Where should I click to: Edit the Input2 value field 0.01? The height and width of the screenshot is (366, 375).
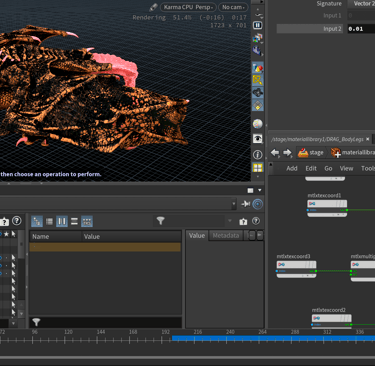pos(361,29)
